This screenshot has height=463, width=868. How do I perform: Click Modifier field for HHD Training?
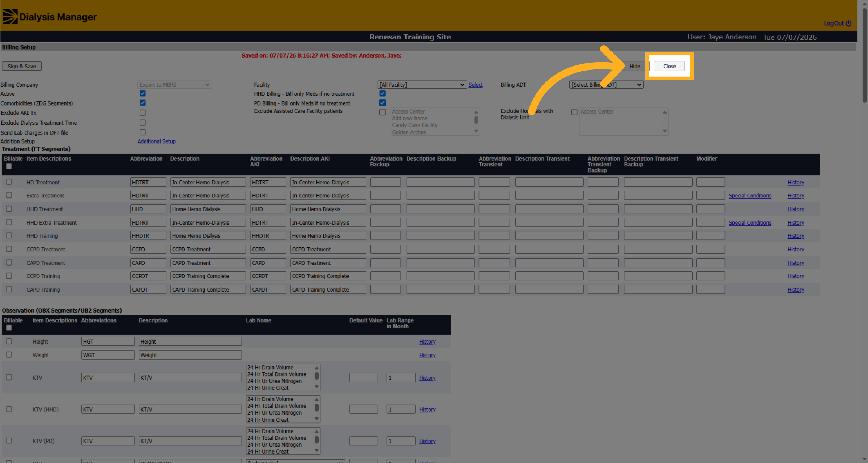[x=710, y=235]
